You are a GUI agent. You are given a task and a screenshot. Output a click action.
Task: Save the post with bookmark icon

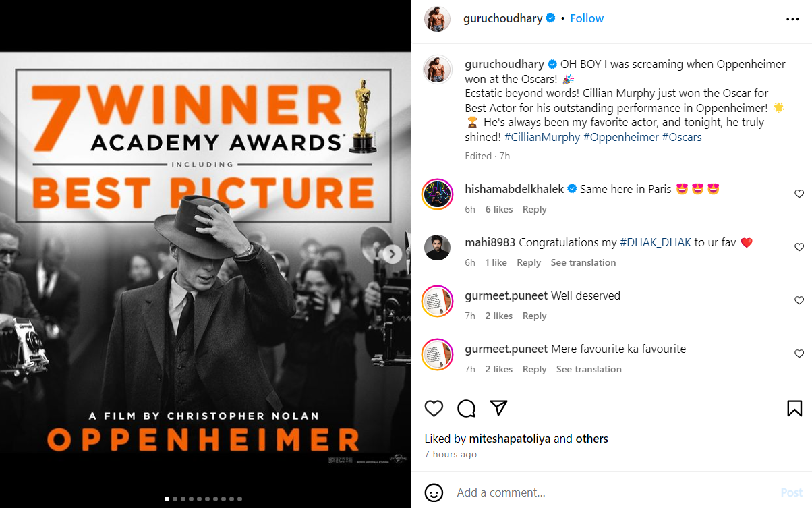(794, 408)
